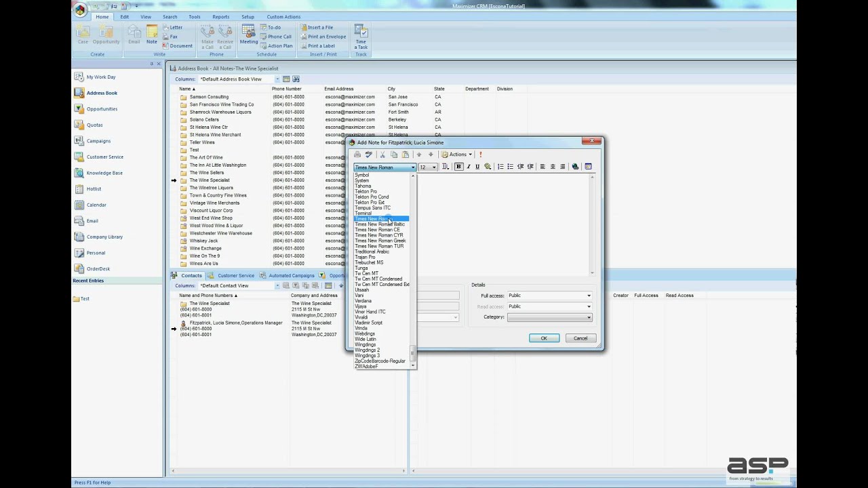This screenshot has height=488, width=868.
Task: Open Test under Recent Entries
Action: (x=81, y=299)
